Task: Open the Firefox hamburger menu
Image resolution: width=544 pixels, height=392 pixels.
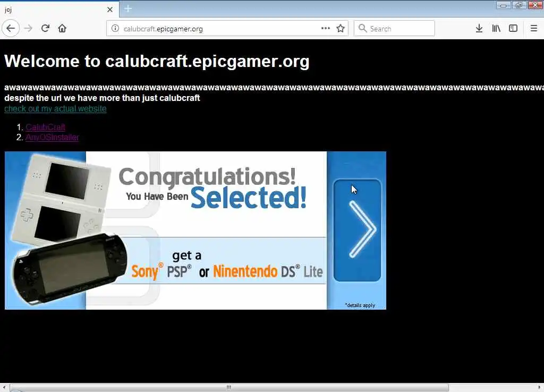Action: pos(534,29)
